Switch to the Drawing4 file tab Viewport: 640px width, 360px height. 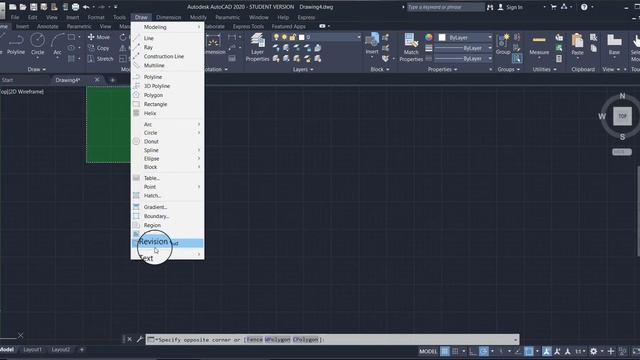coord(68,80)
